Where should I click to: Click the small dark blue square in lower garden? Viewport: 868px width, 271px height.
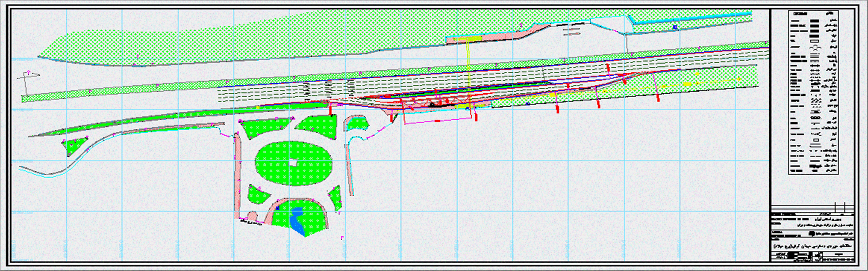point(278,208)
